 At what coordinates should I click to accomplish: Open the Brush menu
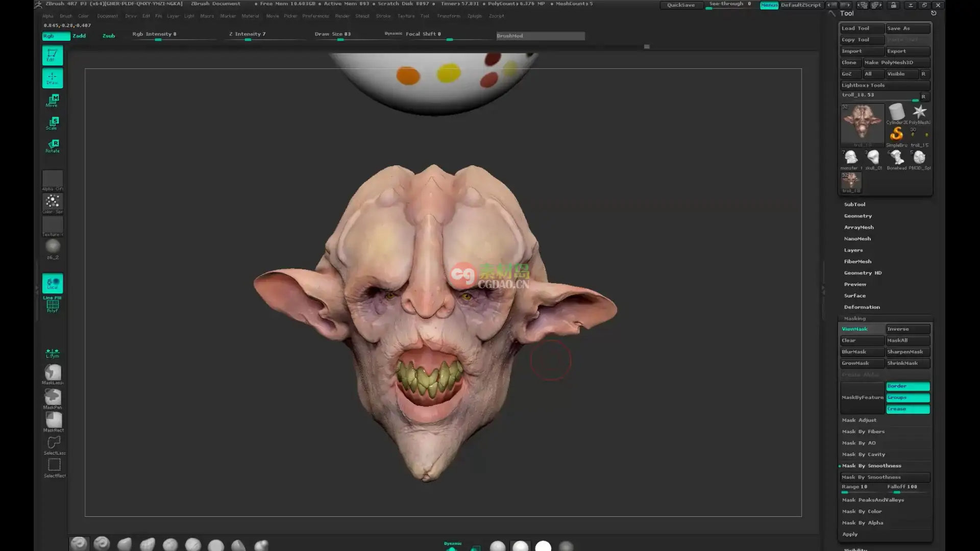66,16
